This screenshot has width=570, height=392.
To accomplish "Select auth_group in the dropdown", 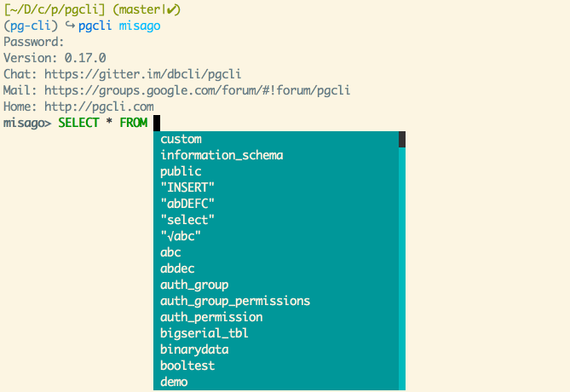I will pos(194,285).
